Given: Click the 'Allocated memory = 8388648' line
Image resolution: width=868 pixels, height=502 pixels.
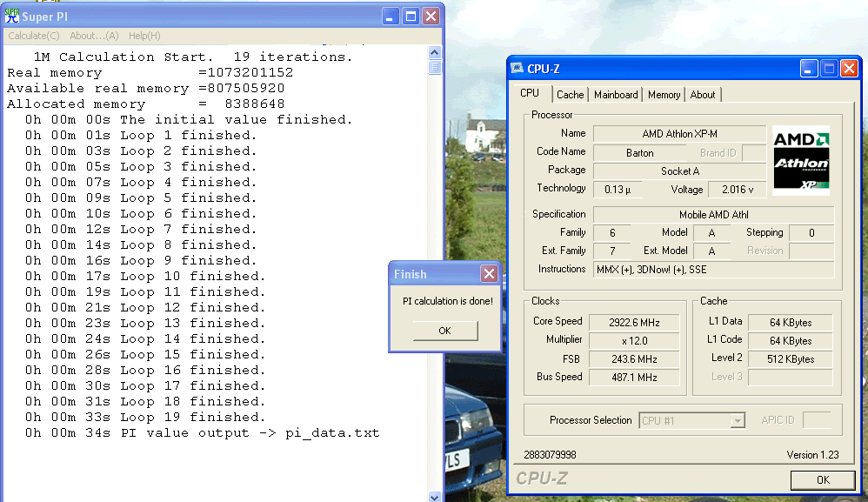Looking at the screenshot, I should pos(145,104).
